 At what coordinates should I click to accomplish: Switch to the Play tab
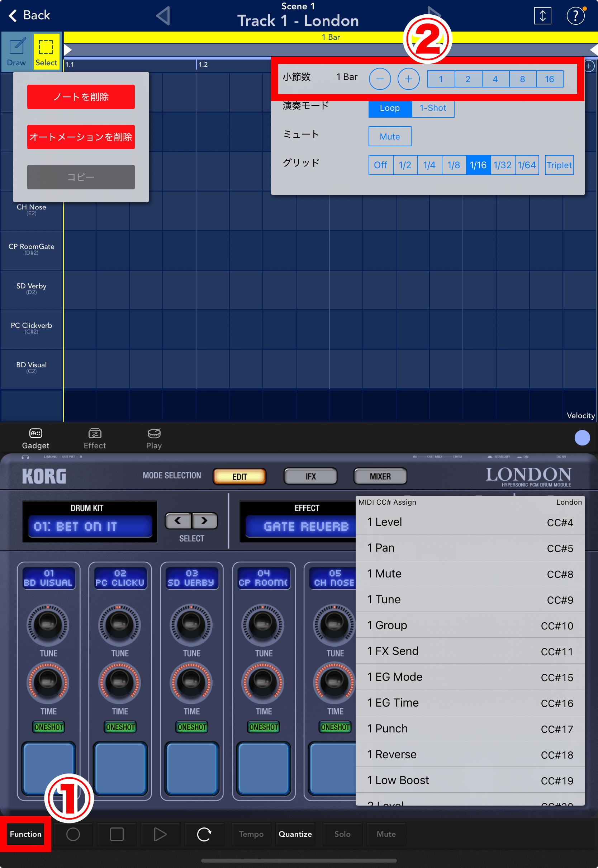pos(154,439)
